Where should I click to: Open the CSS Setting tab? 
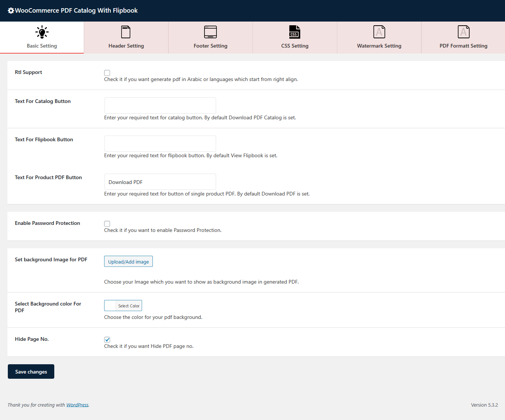pos(295,38)
